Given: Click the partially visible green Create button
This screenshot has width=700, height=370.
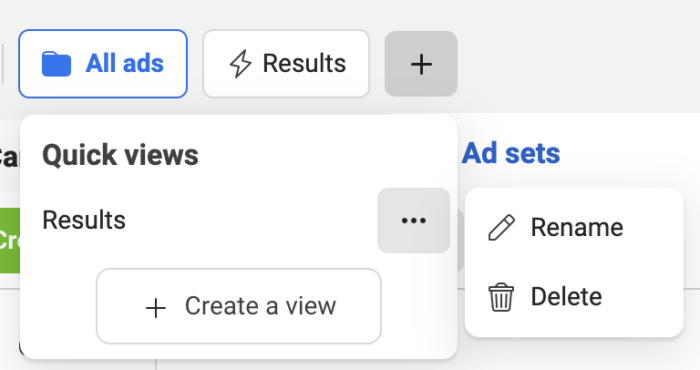Looking at the screenshot, I should 10,241.
